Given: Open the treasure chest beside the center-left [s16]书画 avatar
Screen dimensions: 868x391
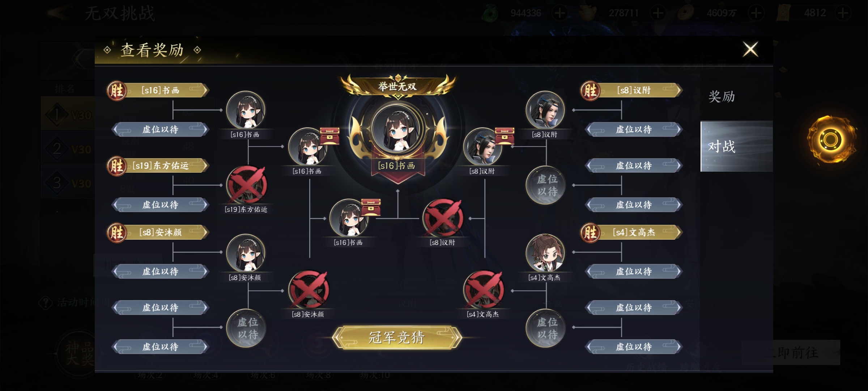Looking at the screenshot, I should (x=330, y=136).
